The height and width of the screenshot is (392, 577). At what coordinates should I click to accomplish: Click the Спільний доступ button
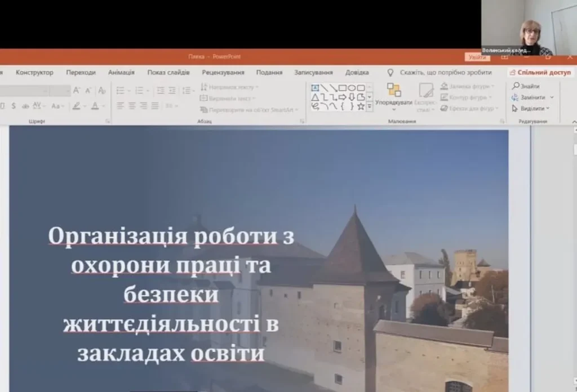tap(540, 72)
